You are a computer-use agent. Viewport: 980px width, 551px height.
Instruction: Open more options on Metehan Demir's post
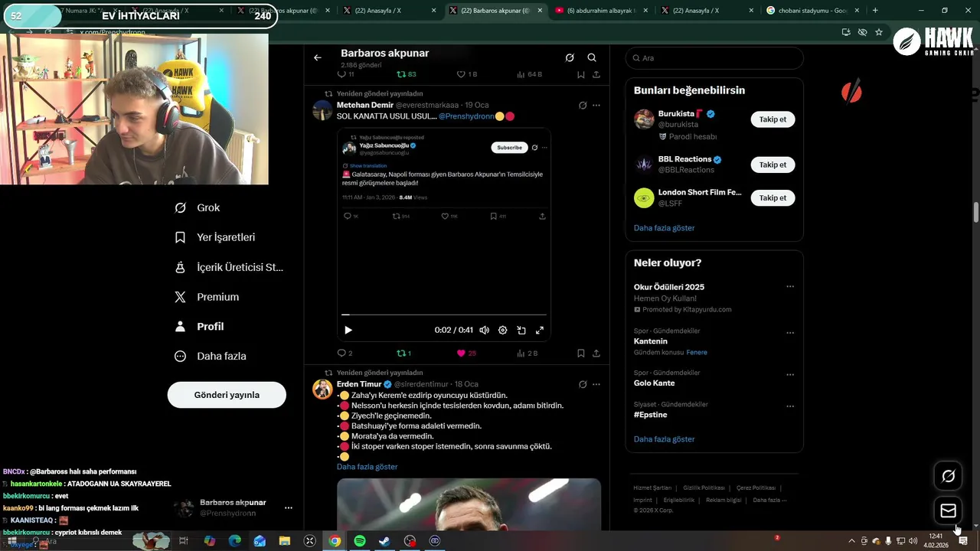pyautogui.click(x=596, y=105)
